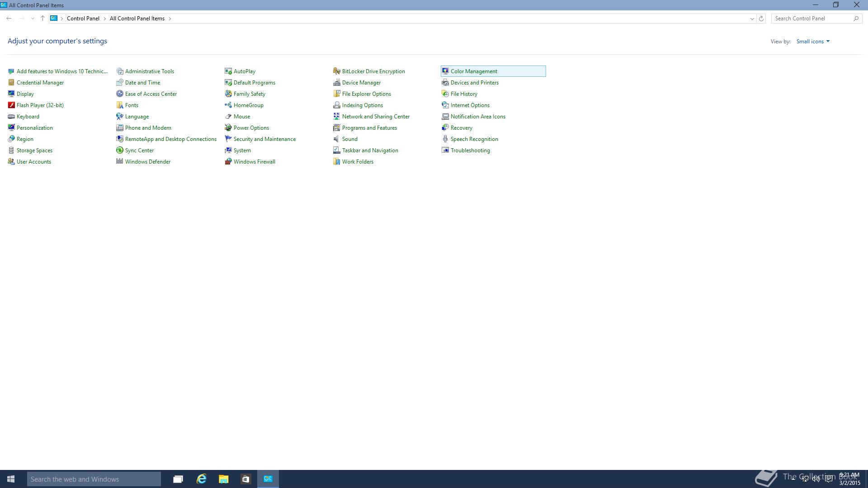The image size is (868, 488).
Task: Click the Storage Spaces icon
Action: tap(11, 150)
